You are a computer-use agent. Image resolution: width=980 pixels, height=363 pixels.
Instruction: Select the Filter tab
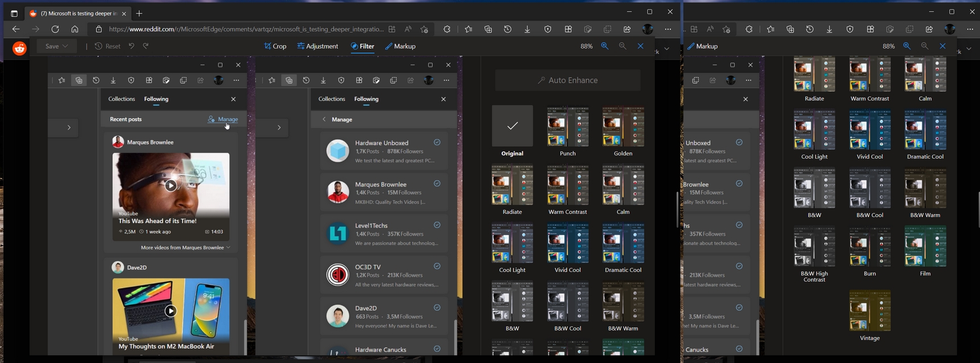tap(363, 46)
